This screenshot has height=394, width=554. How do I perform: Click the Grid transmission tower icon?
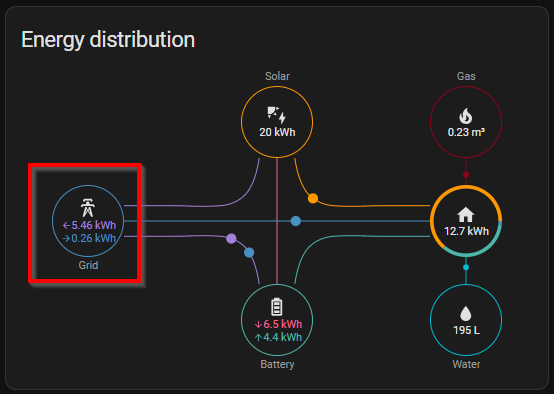coord(88,208)
